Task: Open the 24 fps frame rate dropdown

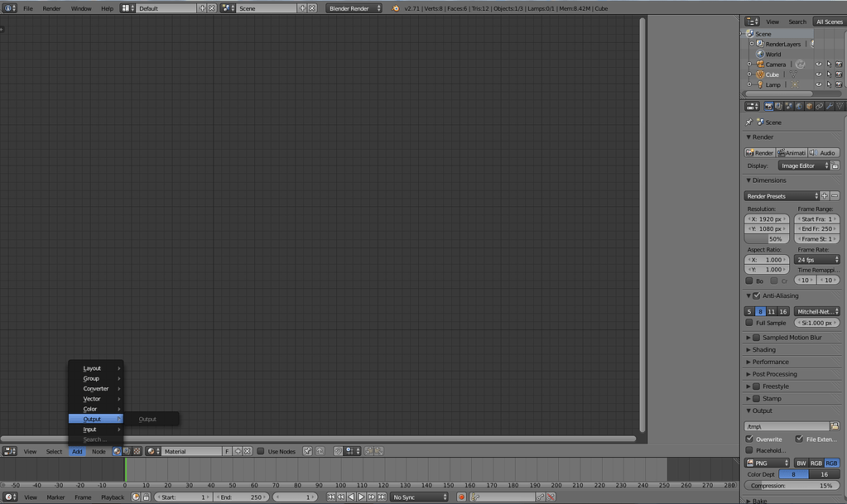Action: pos(816,260)
